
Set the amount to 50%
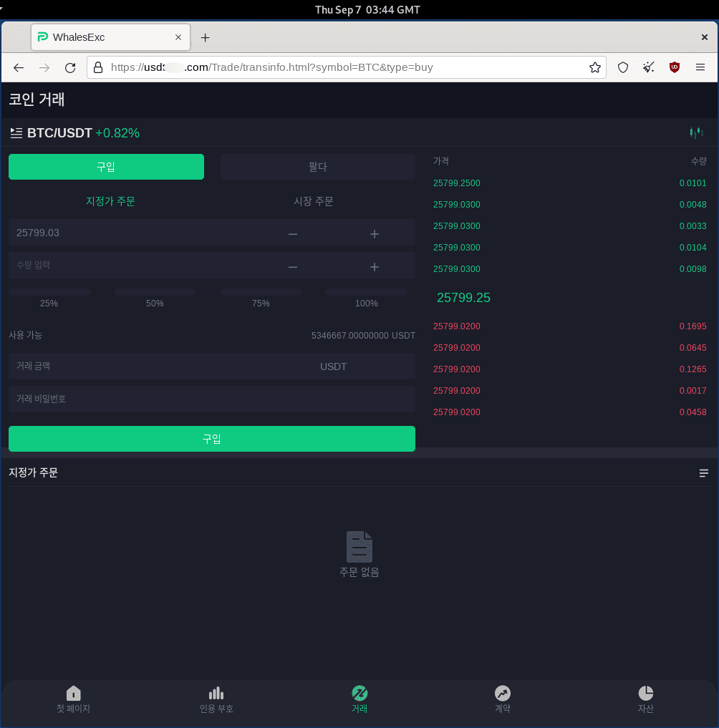coord(155,298)
